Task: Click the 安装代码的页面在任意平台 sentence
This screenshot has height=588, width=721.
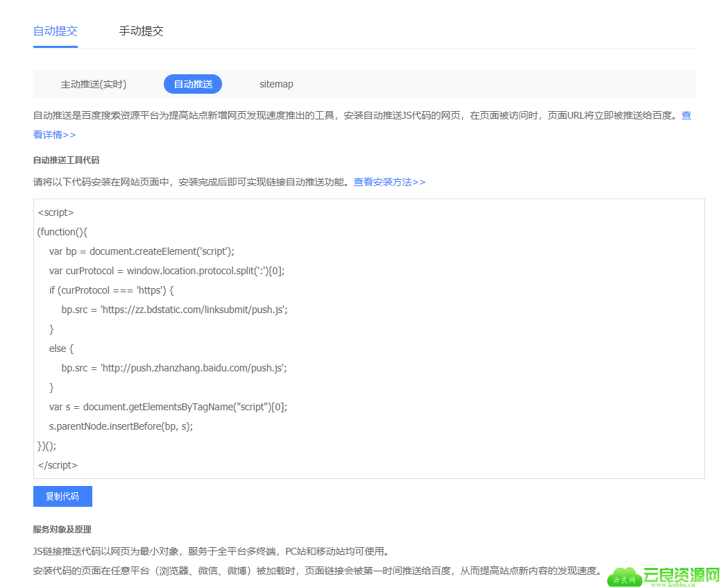Action: coord(317,571)
